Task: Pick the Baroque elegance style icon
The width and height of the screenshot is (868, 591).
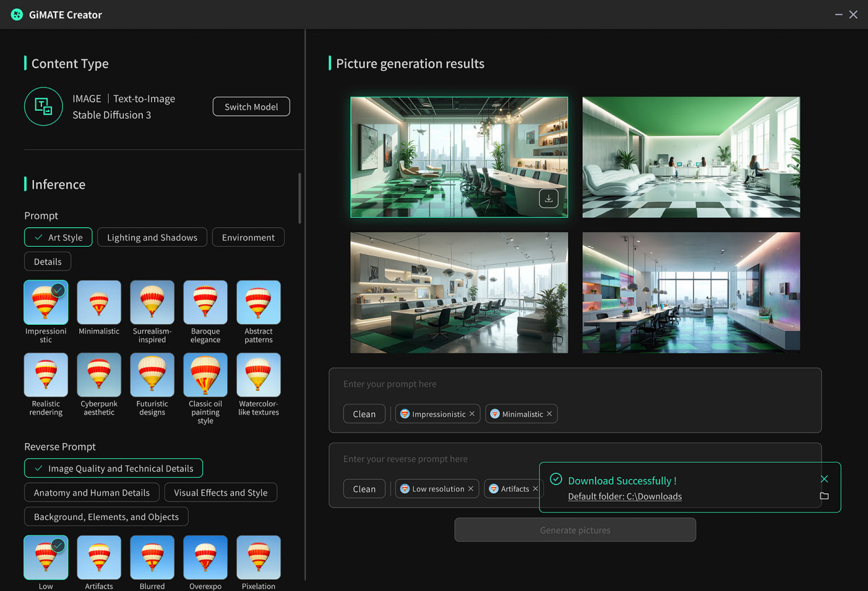Action: pos(205,303)
